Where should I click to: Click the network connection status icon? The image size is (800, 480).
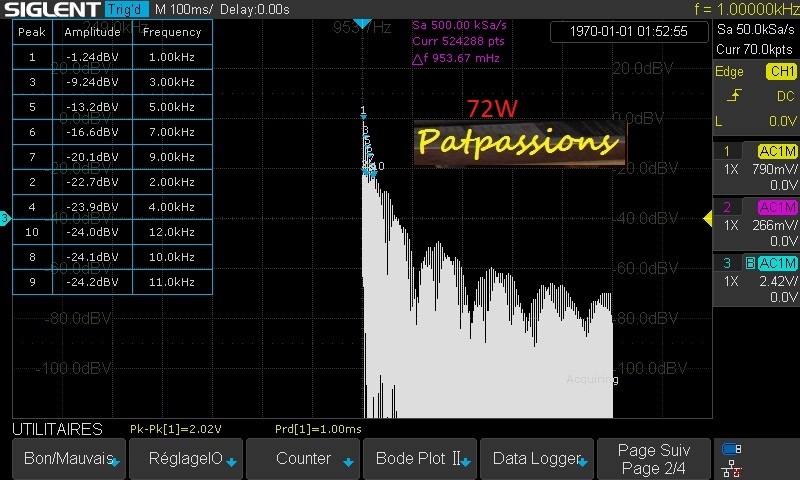click(x=732, y=466)
